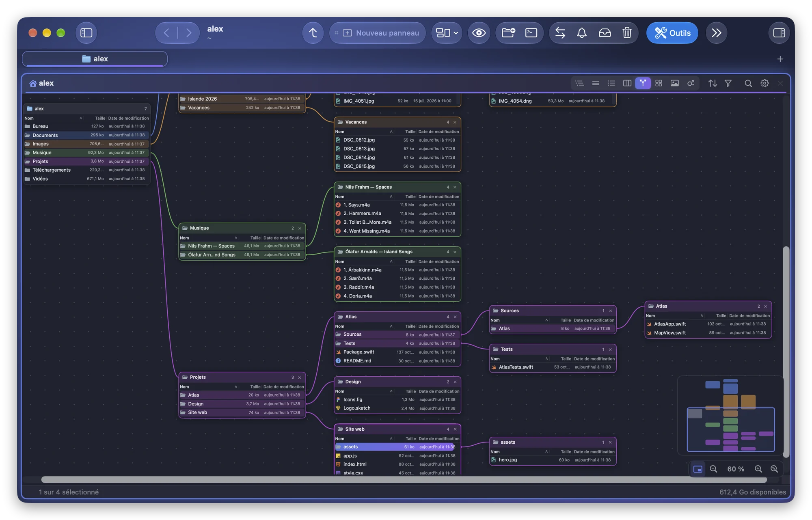
Task: Navigate forward in history
Action: click(x=189, y=33)
